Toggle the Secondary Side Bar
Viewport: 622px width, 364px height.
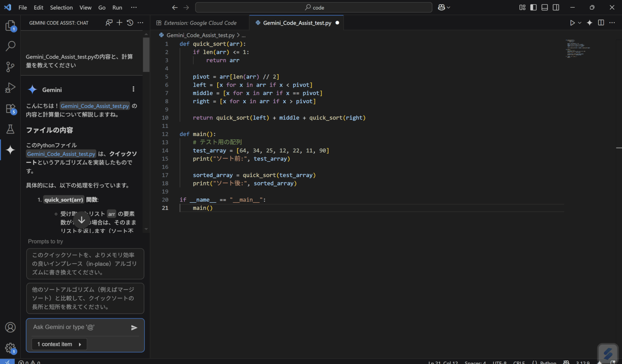pos(556,7)
